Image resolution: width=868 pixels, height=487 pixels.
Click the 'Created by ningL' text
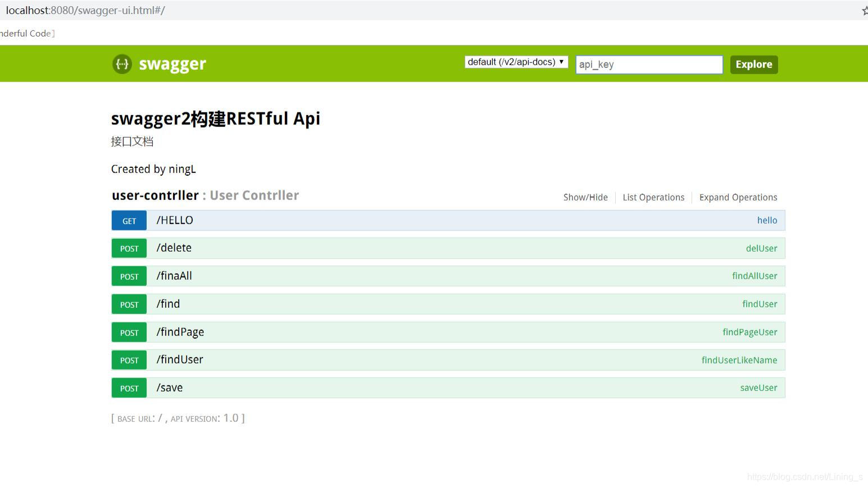pos(153,169)
